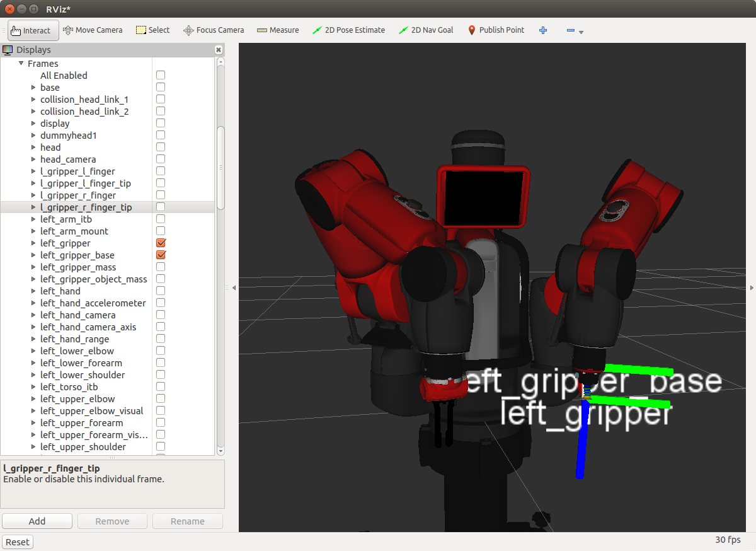The height and width of the screenshot is (551, 756).
Task: Select the left_upper_elbow_visual row
Action: 107,410
